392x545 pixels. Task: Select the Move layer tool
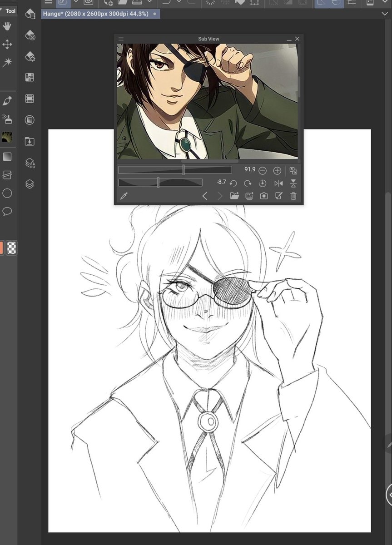tap(7, 45)
